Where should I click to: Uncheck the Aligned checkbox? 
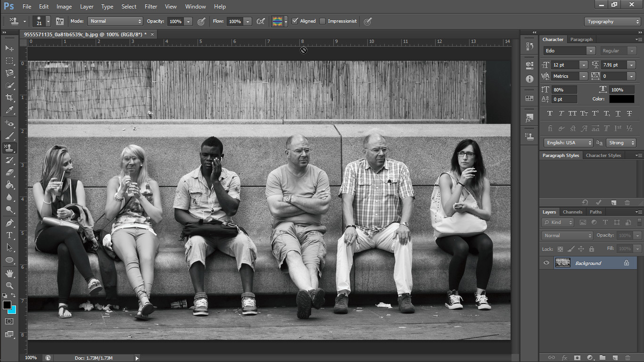[x=295, y=21]
